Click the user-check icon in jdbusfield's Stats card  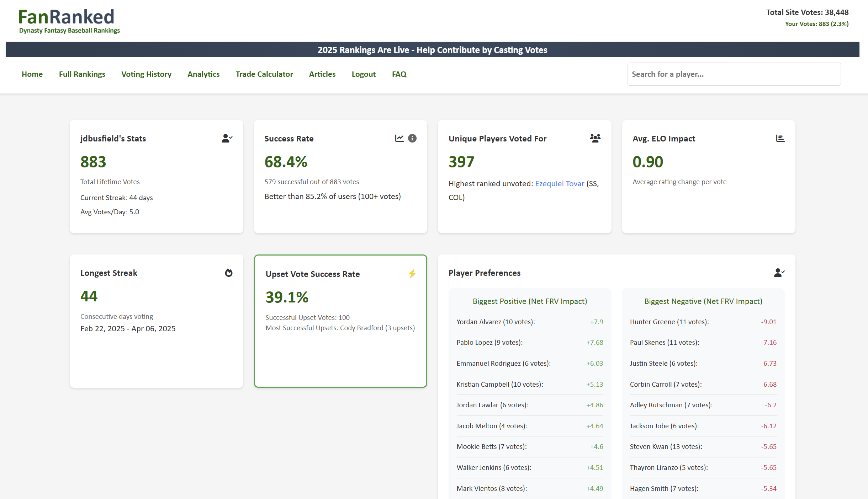[227, 138]
